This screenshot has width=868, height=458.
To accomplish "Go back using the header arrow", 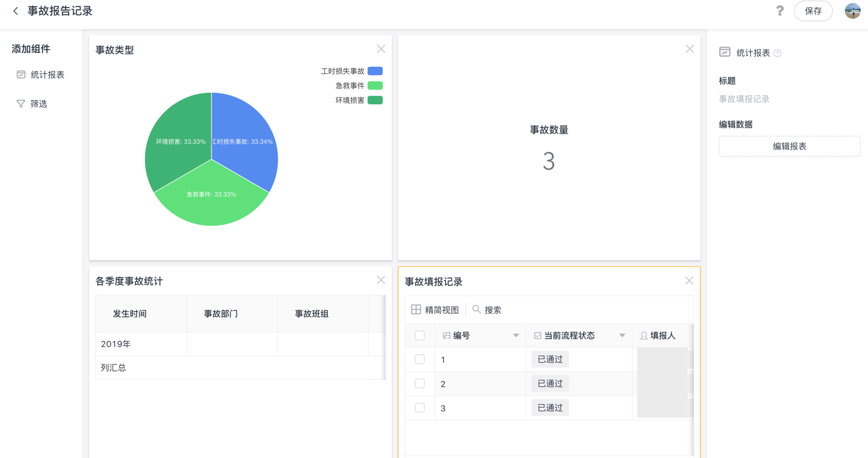I will click(x=16, y=11).
